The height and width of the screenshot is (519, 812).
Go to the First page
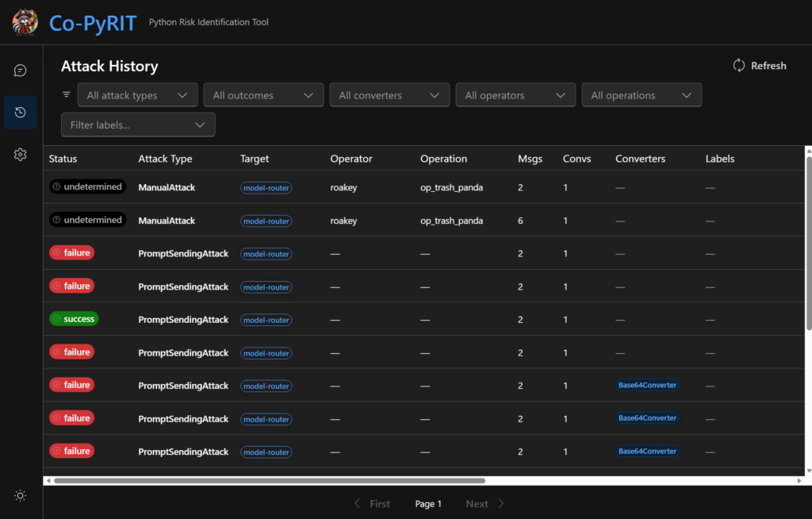point(373,503)
